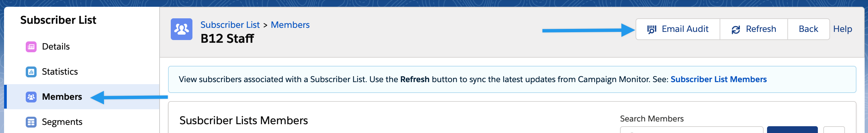The height and width of the screenshot is (133, 868).
Task: Click the large Members icon beside B12 Staff
Action: click(182, 29)
